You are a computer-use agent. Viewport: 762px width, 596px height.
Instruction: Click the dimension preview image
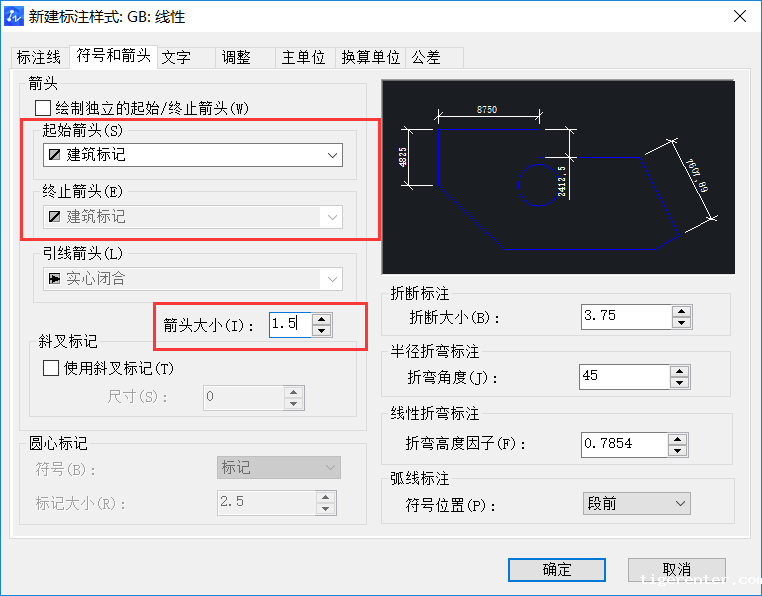coord(558,177)
